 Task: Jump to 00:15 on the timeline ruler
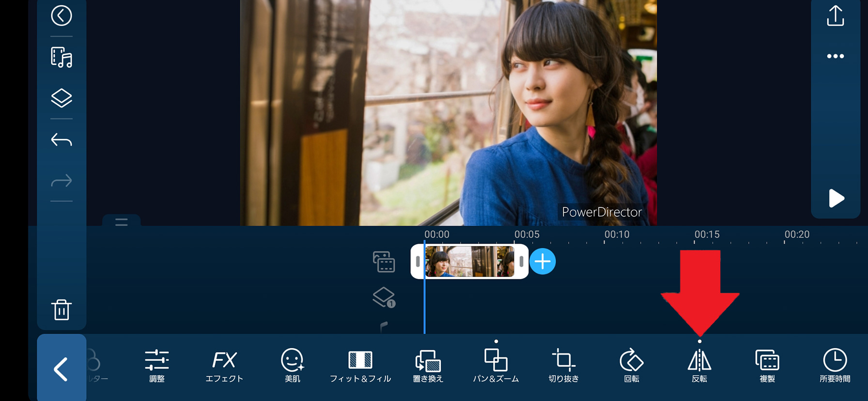[707, 234]
